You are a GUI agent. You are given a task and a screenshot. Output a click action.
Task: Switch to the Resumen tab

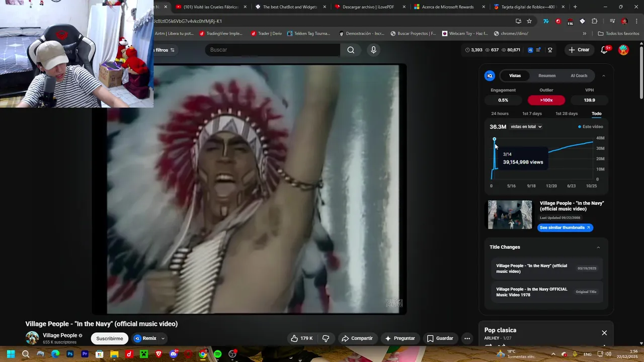click(547, 75)
